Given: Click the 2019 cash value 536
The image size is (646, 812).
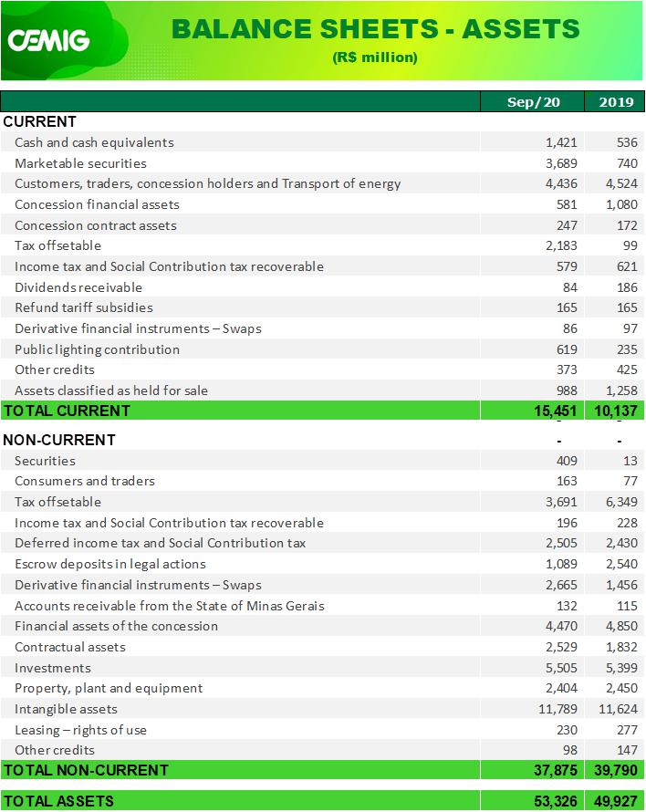Looking at the screenshot, I should pos(627,142).
